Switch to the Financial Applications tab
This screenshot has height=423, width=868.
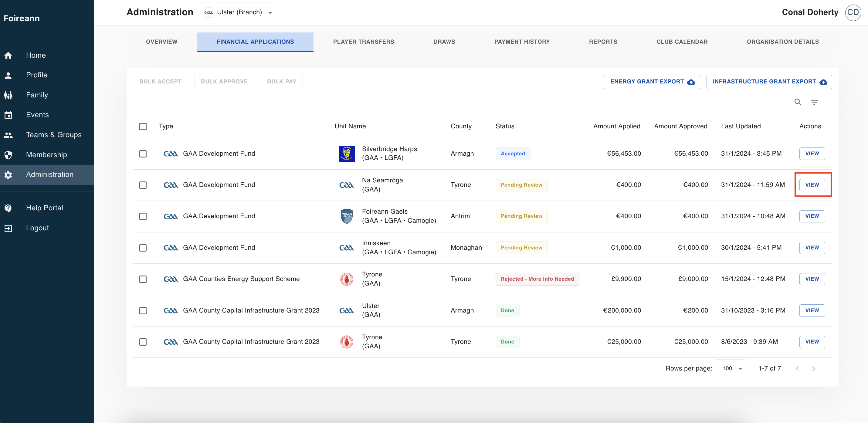[x=255, y=42]
